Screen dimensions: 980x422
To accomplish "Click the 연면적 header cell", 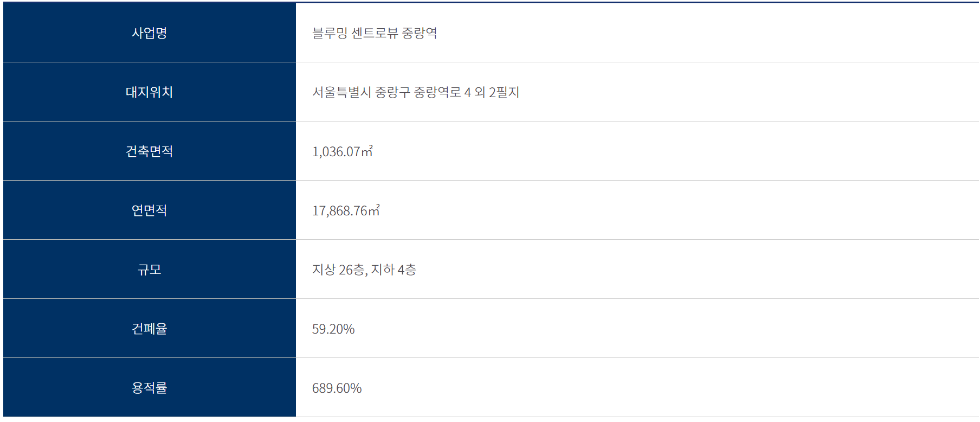I will tap(149, 210).
